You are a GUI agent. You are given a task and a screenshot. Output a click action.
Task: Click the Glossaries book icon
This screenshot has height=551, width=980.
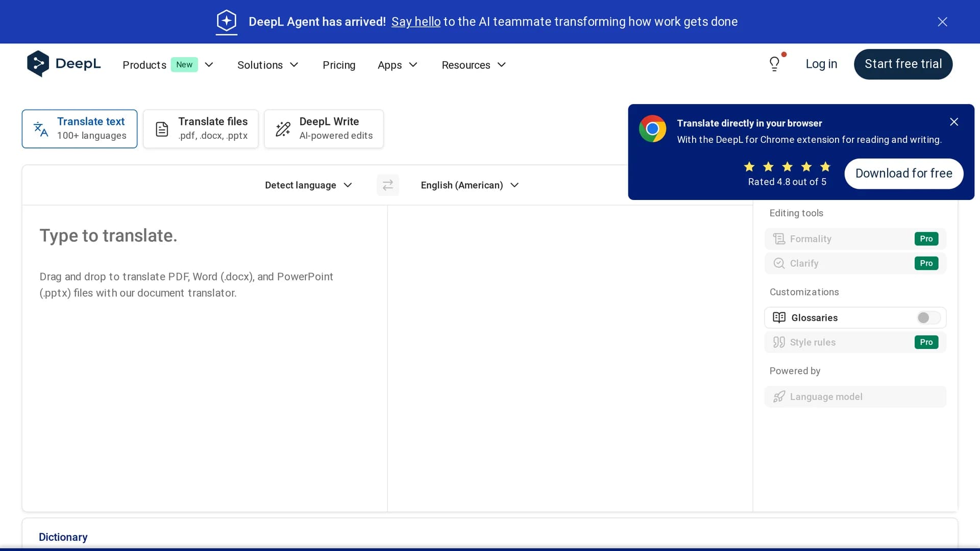[779, 317]
